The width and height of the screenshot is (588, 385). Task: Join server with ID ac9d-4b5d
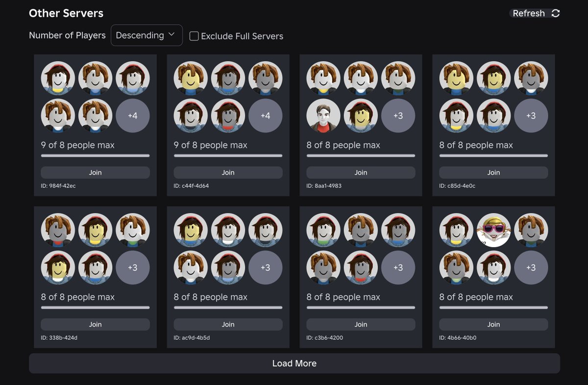pos(228,325)
